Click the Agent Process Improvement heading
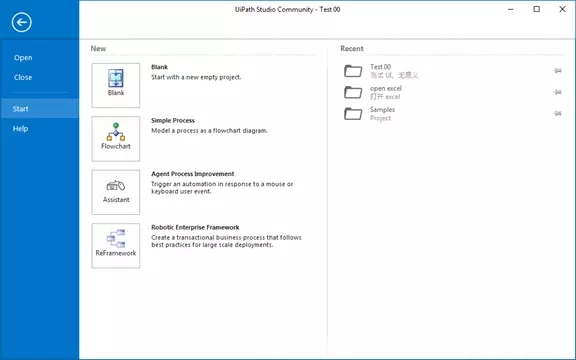The width and height of the screenshot is (576, 360). coord(192,174)
